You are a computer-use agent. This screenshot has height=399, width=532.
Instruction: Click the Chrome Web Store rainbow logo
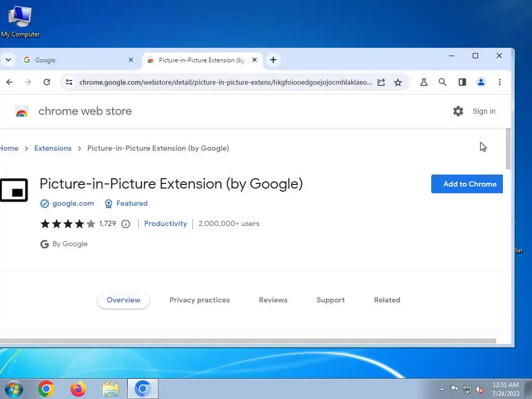pos(22,111)
